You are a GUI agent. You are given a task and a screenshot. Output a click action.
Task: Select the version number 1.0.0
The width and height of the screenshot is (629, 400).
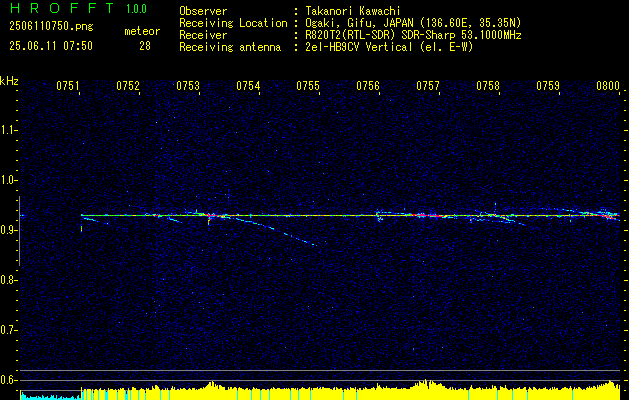tap(136, 9)
